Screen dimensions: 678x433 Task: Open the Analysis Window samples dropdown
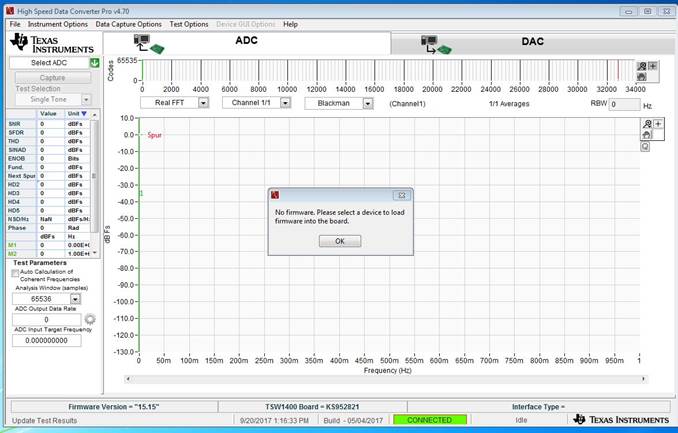point(75,299)
